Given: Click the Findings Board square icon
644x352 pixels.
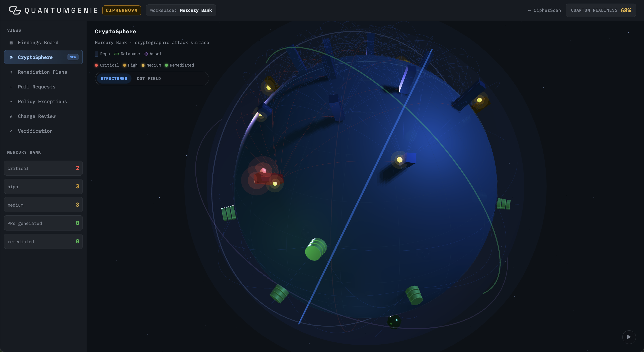Looking at the screenshot, I should [x=11, y=43].
